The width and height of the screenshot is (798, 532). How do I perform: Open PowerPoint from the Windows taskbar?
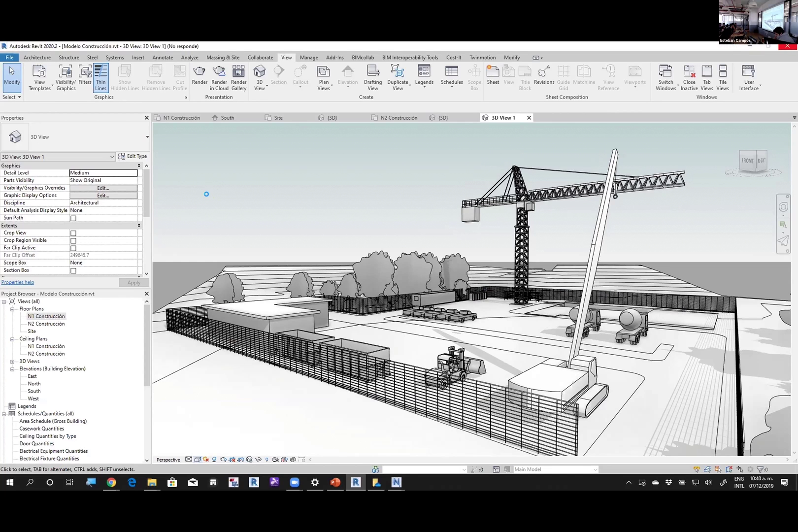coord(335,483)
